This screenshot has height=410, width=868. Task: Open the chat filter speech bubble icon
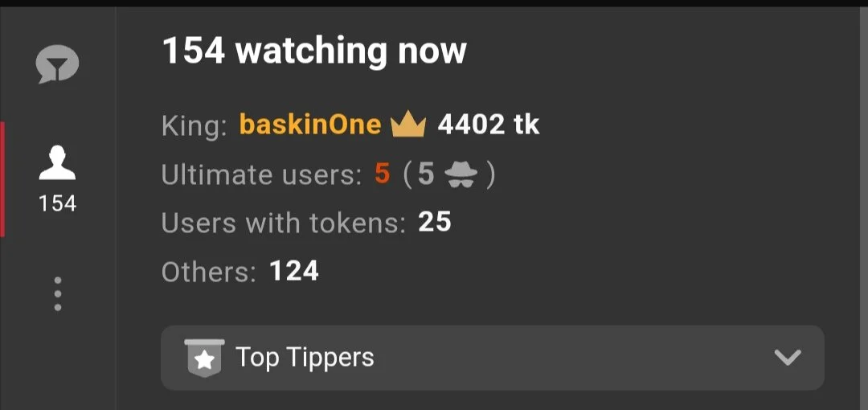click(x=57, y=64)
